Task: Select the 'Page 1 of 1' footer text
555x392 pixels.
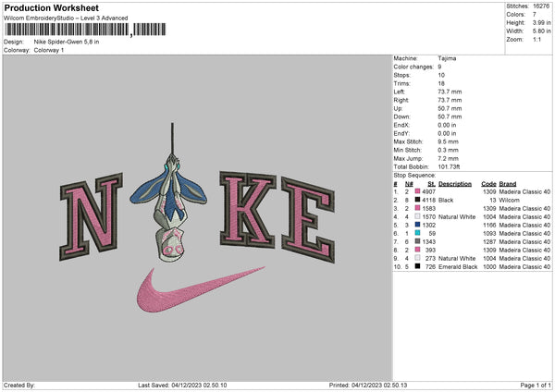Action: click(536, 386)
